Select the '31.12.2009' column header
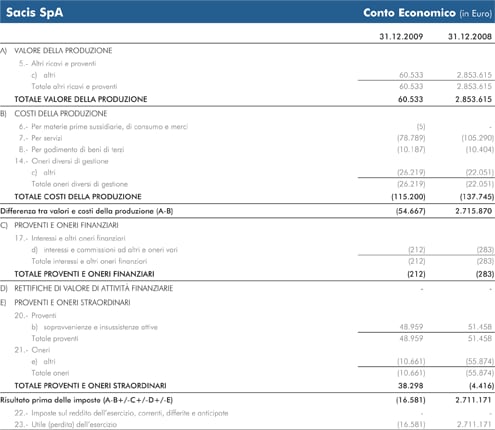Viewport: 495px width, 430px height. [401, 36]
